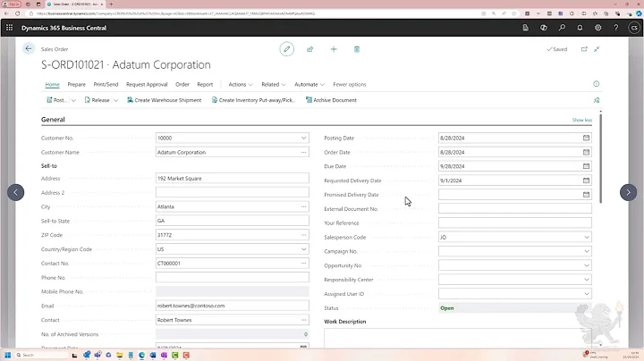Expand the Assigned User ID dropdown
This screenshot has height=361, width=644.
587,294
